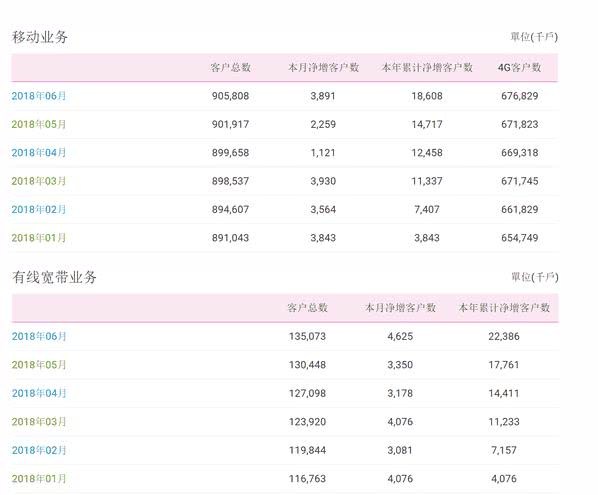Open the mobile 2018年01月 row link

coord(39,238)
